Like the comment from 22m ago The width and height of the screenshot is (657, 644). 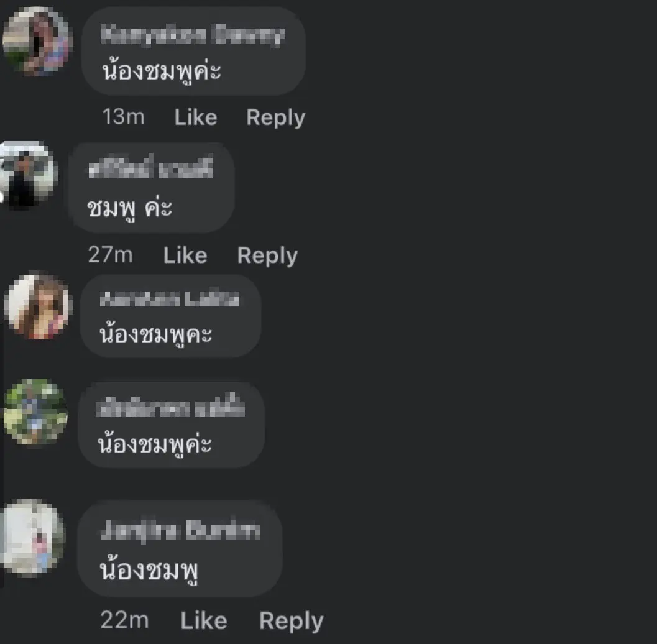click(204, 620)
